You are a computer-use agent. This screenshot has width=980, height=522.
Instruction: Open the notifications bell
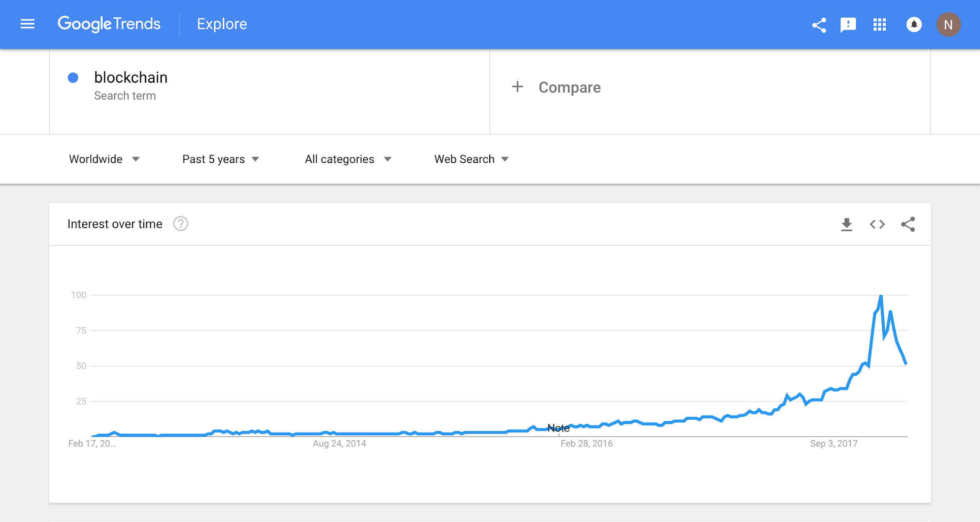coord(914,25)
